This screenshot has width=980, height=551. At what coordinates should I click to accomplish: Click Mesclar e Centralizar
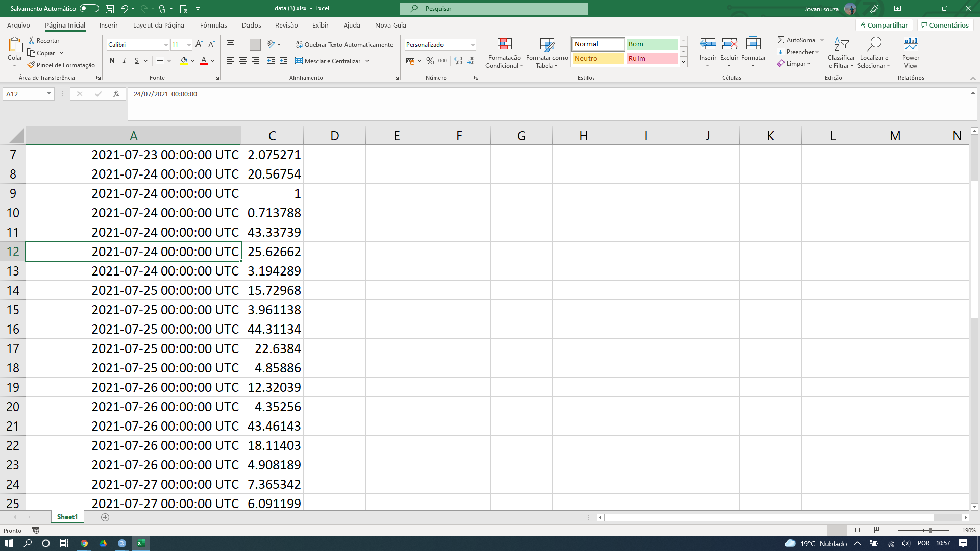pyautogui.click(x=328, y=61)
